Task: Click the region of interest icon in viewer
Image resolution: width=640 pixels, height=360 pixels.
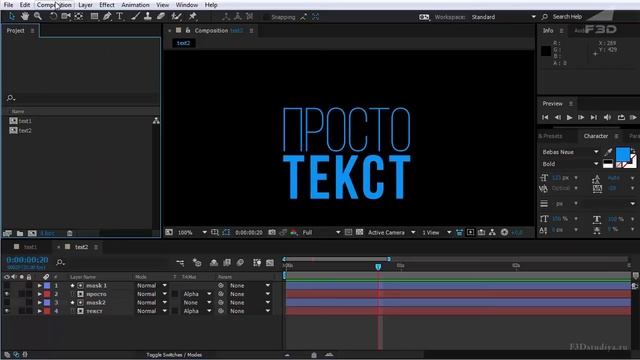Action: tap(348, 232)
